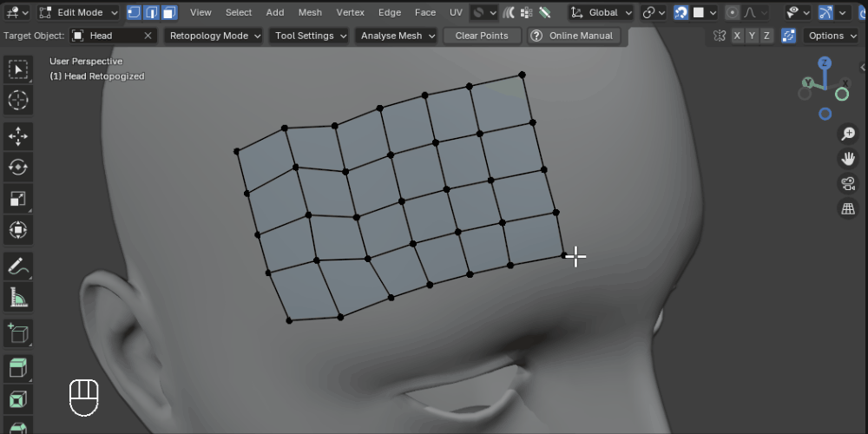Toggle overlay/gizmo display blue button

coord(825,12)
